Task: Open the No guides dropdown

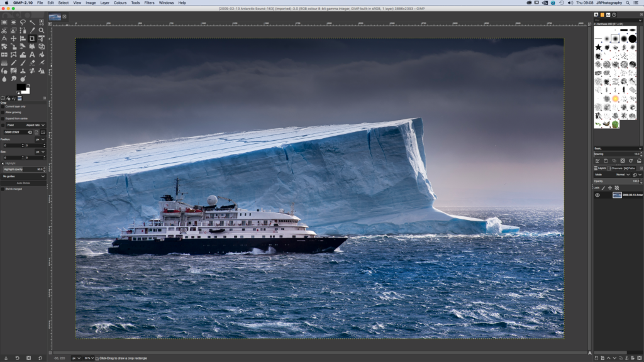Action: click(x=23, y=177)
